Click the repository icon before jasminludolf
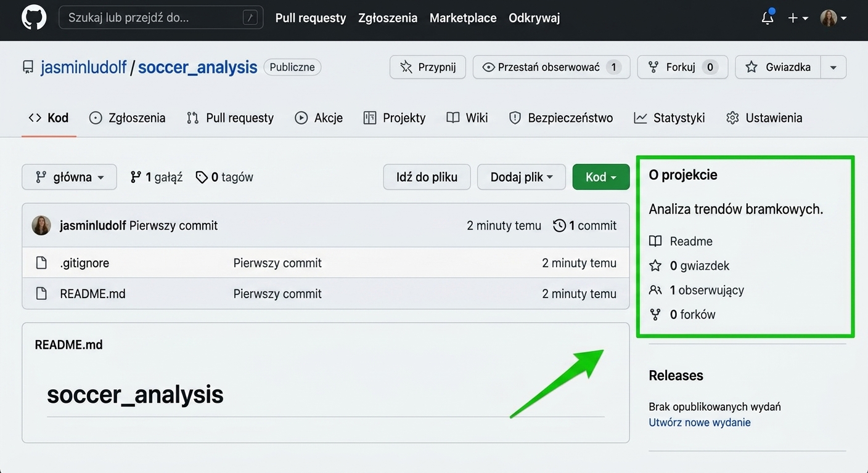868x473 pixels. click(x=28, y=67)
